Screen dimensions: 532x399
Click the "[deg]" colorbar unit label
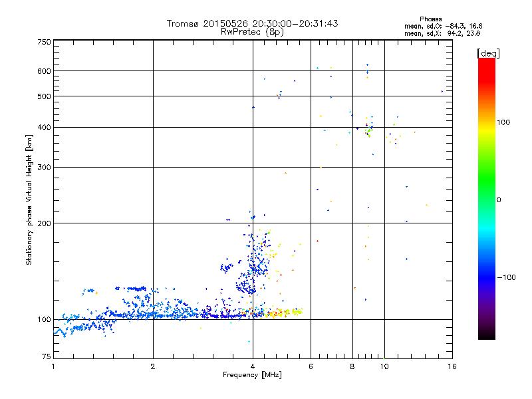pyautogui.click(x=488, y=53)
